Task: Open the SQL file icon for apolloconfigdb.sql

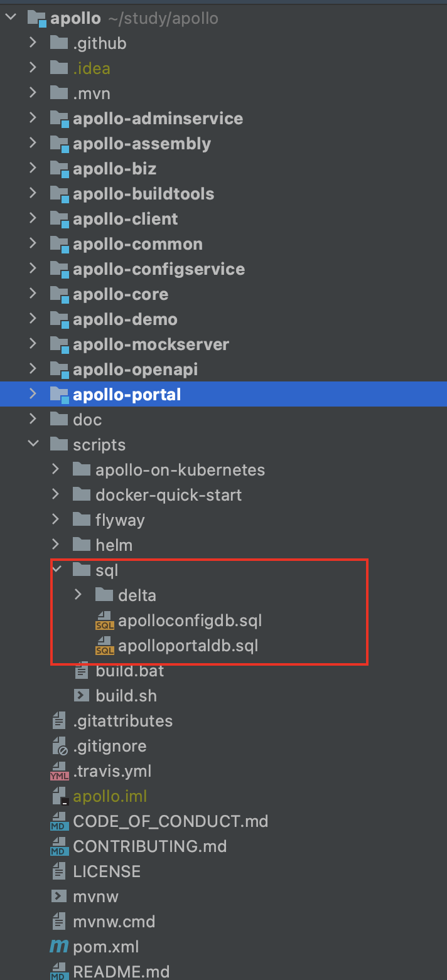Action: click(104, 620)
